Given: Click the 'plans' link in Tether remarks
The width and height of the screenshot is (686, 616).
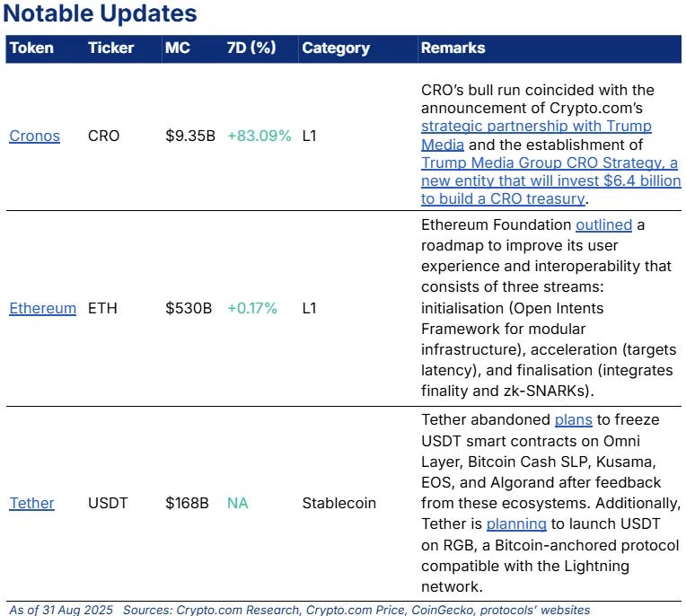Looking at the screenshot, I should point(573,419).
